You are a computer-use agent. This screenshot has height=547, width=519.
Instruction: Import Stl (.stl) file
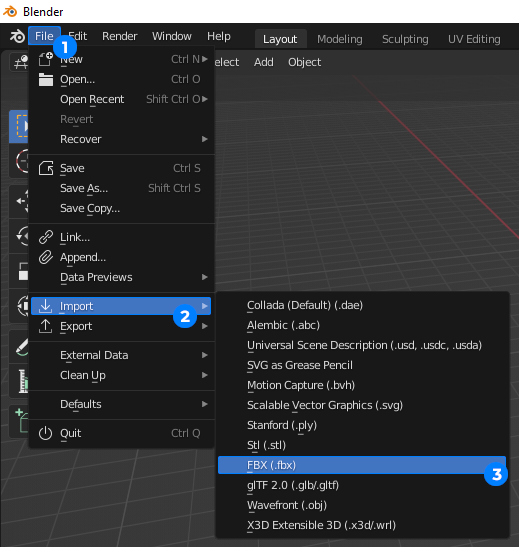[362, 445]
